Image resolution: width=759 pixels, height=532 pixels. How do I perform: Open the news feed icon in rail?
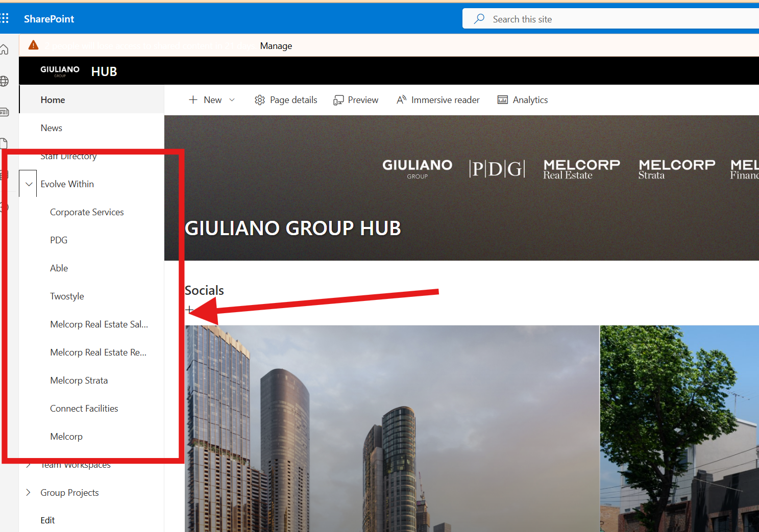[x=4, y=112]
